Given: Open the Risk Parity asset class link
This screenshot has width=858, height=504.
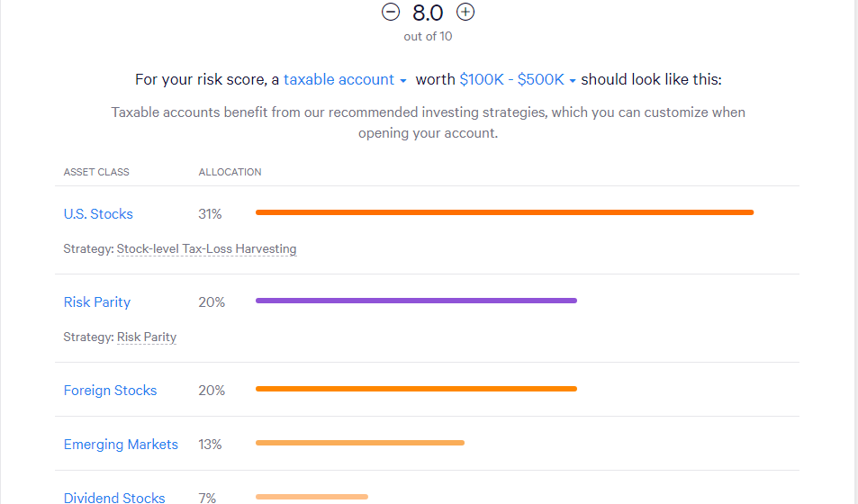Looking at the screenshot, I should (97, 302).
